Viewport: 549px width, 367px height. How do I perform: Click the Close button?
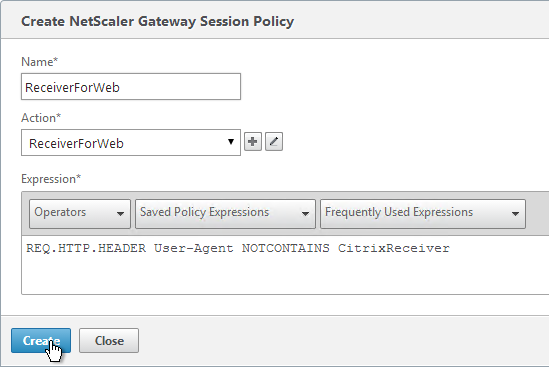[x=109, y=340]
